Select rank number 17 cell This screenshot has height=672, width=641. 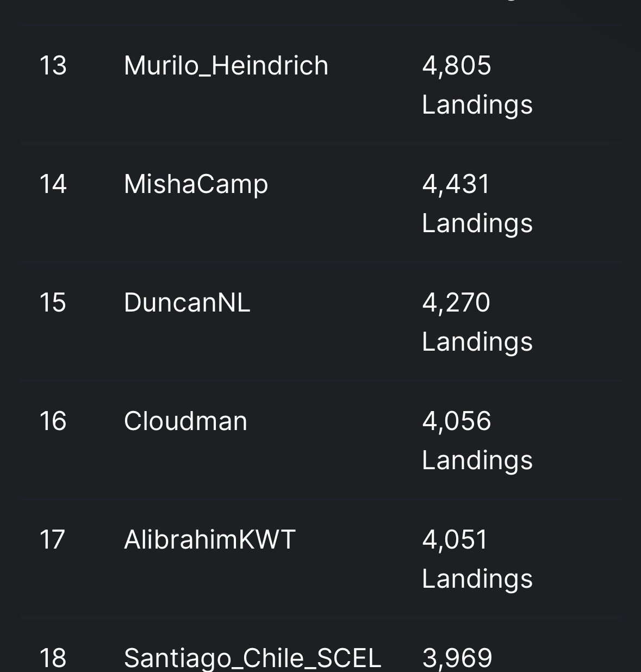(x=52, y=539)
